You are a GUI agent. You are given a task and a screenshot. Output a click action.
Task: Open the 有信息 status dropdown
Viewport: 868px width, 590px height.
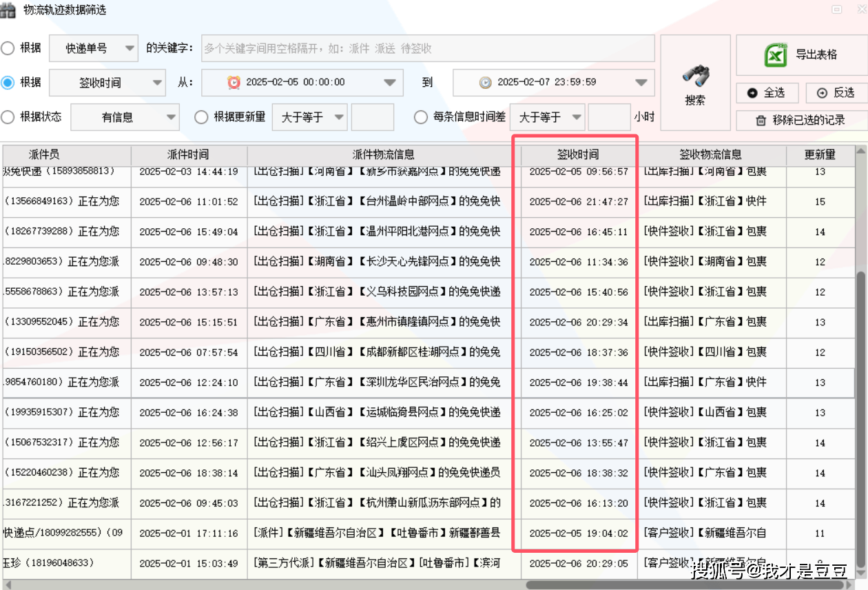click(x=125, y=117)
